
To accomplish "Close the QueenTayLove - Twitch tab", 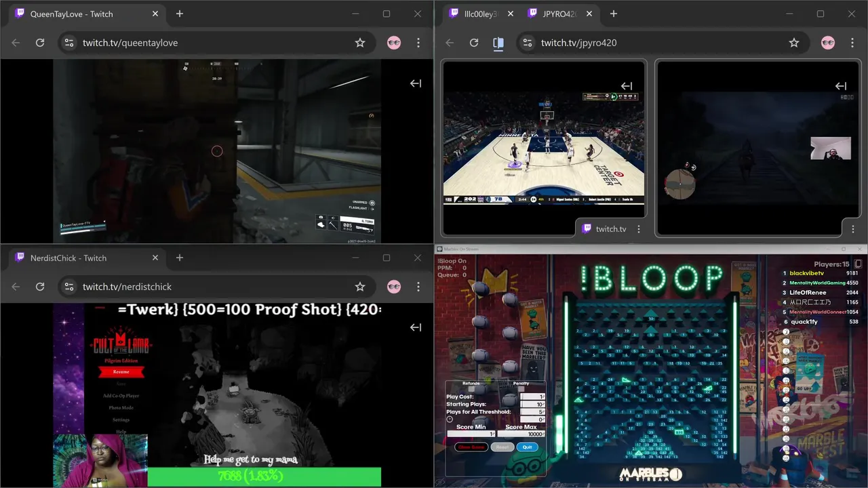I will [x=155, y=14].
